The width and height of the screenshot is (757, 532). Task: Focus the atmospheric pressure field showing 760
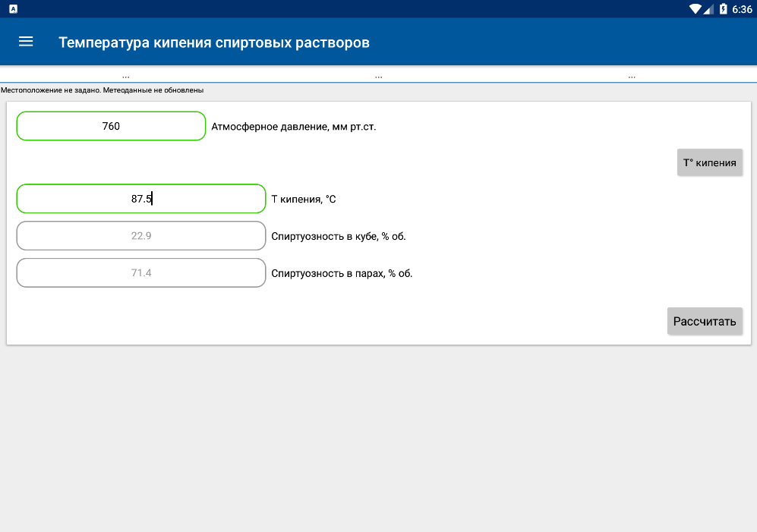point(111,126)
